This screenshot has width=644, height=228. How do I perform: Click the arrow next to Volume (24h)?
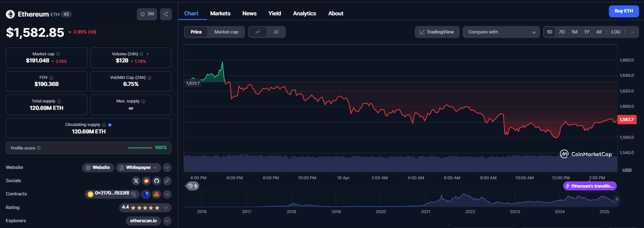pyautogui.click(x=148, y=54)
